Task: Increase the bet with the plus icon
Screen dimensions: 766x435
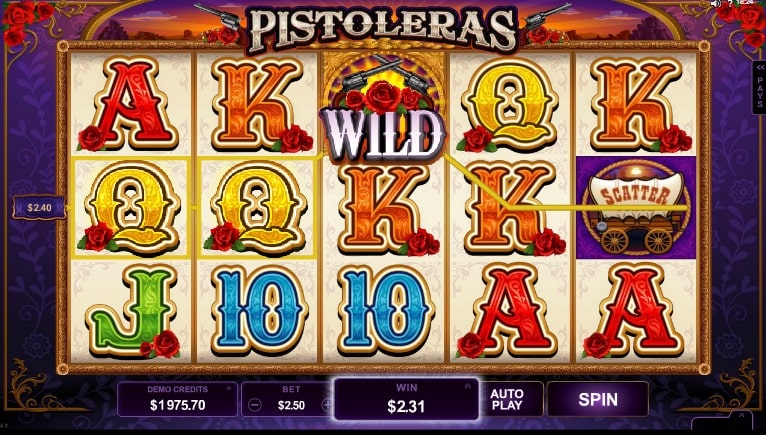Action: 327,405
